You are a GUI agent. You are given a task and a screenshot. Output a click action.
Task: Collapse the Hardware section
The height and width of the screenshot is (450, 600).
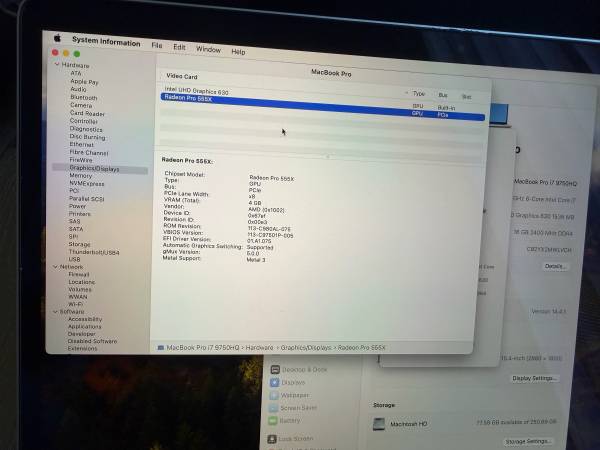point(56,65)
